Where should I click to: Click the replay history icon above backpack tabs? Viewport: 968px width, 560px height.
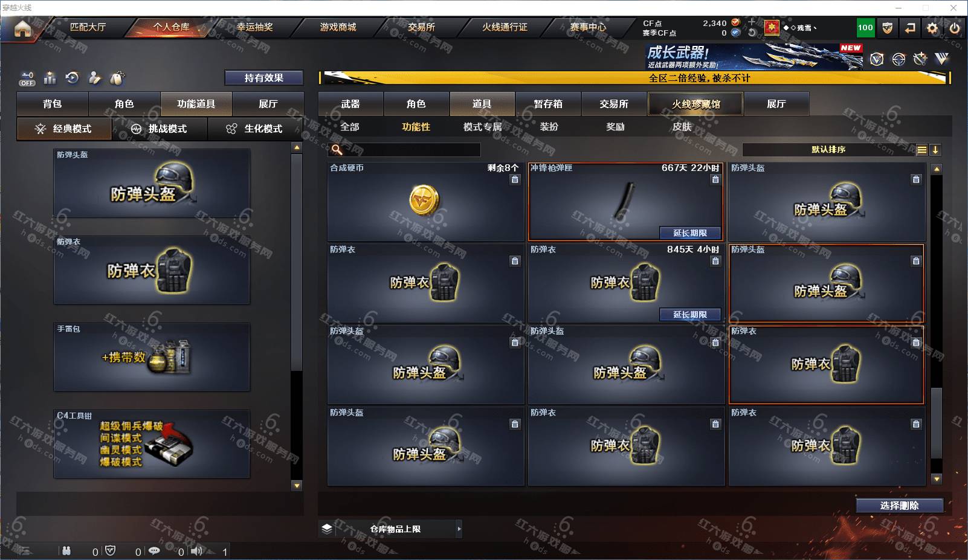(73, 78)
